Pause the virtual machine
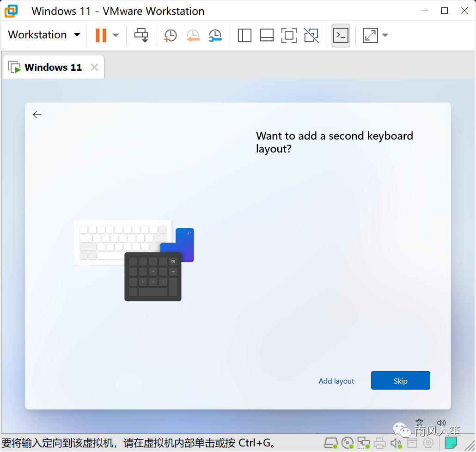The height and width of the screenshot is (452, 476). [101, 35]
